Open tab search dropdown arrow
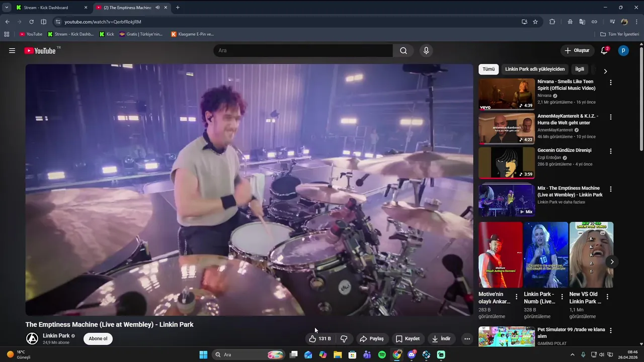 (x=7, y=8)
